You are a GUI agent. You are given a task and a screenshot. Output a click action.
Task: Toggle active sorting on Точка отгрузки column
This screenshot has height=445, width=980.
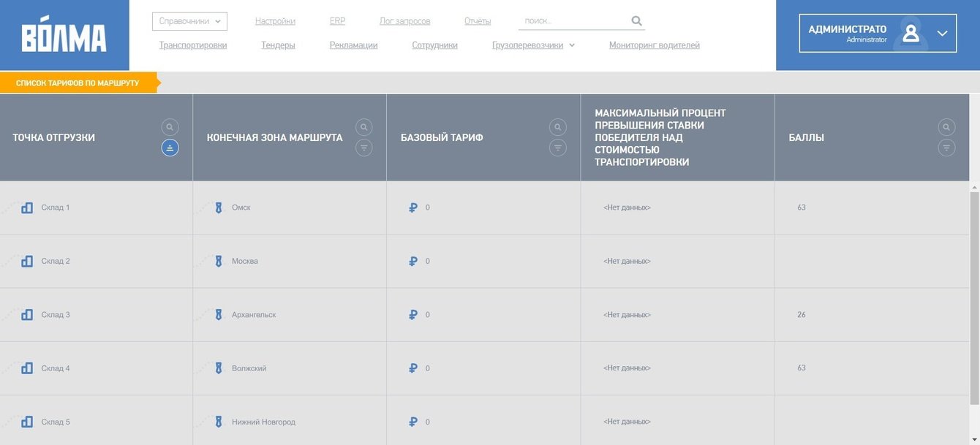(x=170, y=148)
